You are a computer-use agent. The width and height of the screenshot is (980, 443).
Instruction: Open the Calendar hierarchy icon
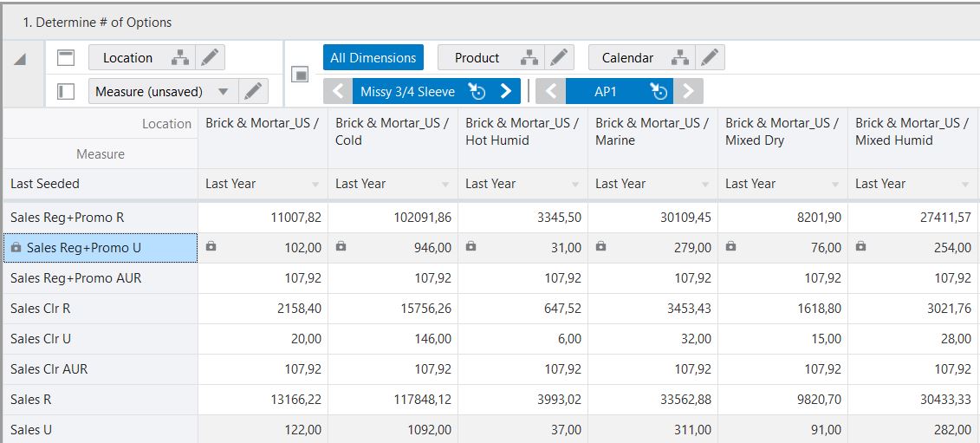point(679,57)
